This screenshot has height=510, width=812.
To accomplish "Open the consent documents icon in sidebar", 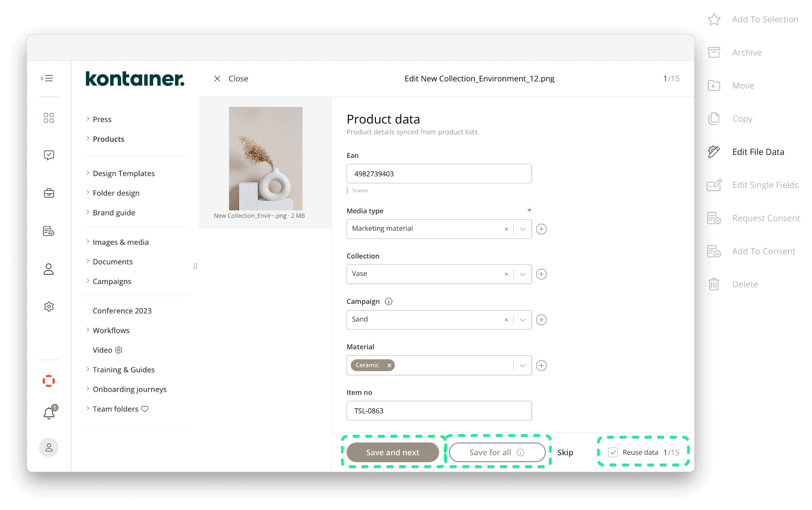I will (48, 231).
